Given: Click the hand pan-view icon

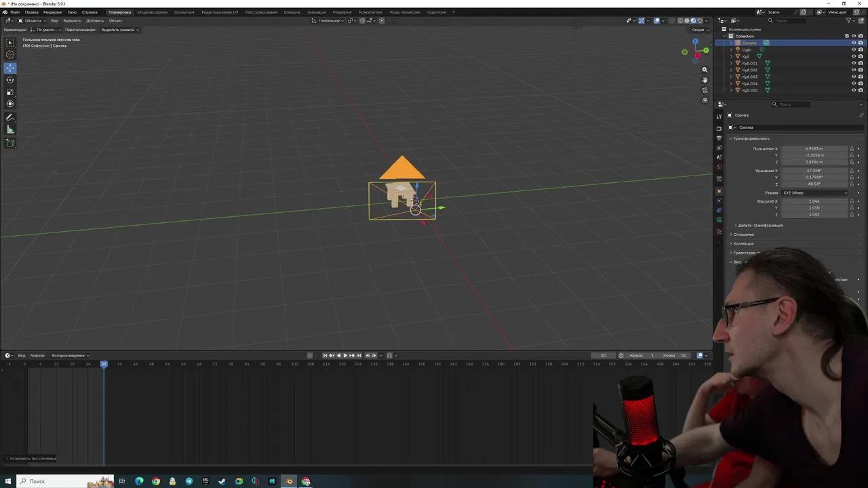Looking at the screenshot, I should click(x=705, y=80).
